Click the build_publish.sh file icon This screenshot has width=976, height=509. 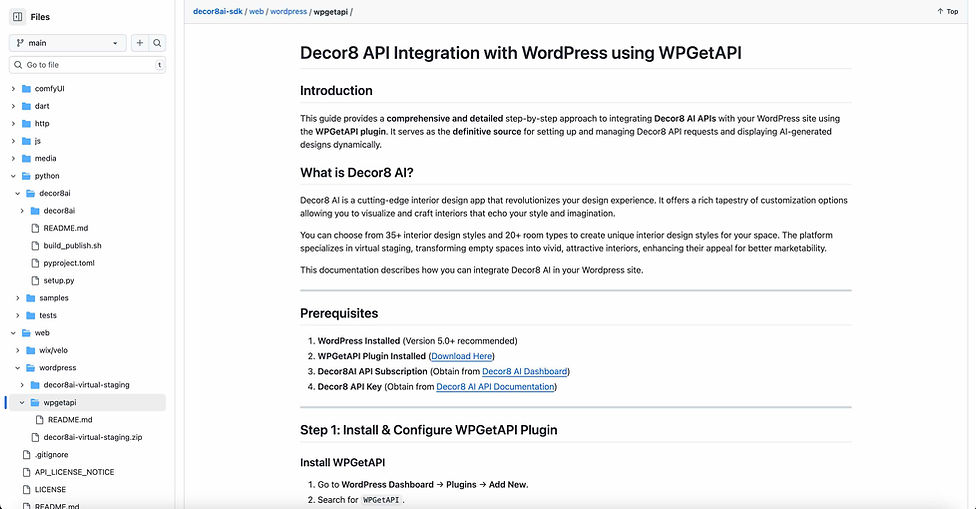(35, 246)
